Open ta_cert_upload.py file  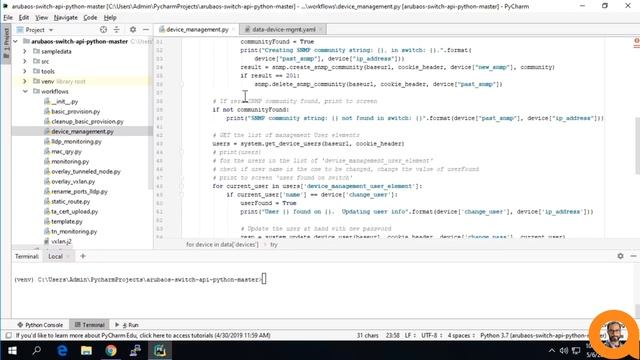pos(75,211)
